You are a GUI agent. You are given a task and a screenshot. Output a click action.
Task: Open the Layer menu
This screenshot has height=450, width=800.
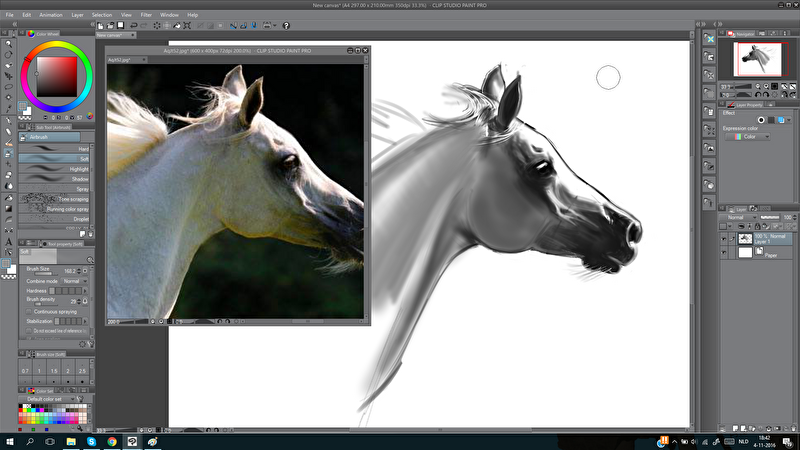(x=78, y=15)
